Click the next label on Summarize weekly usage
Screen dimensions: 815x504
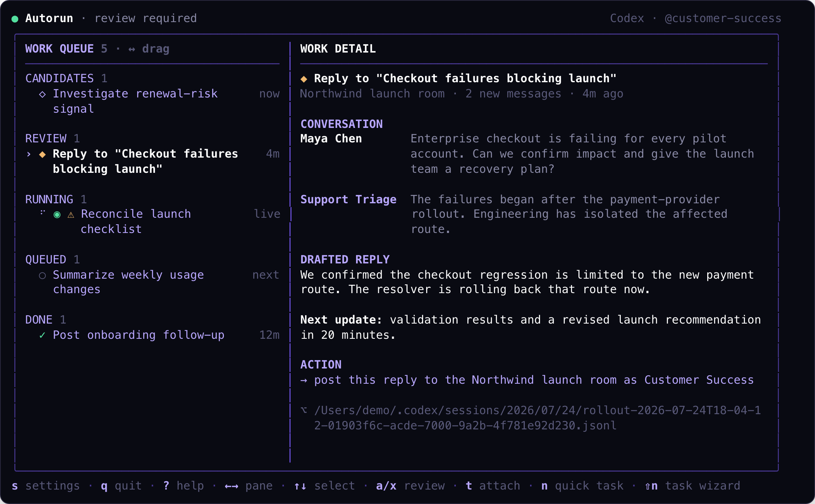tap(266, 275)
